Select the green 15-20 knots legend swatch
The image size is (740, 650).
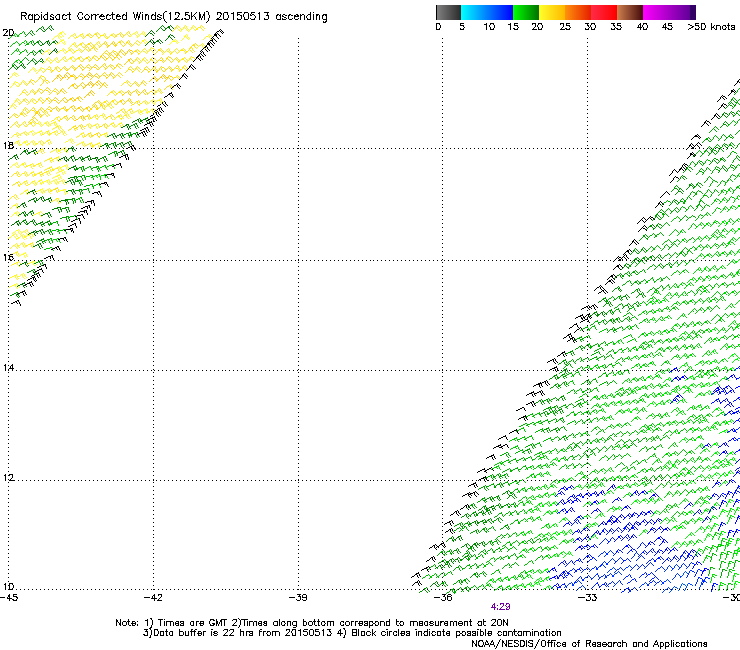point(526,12)
